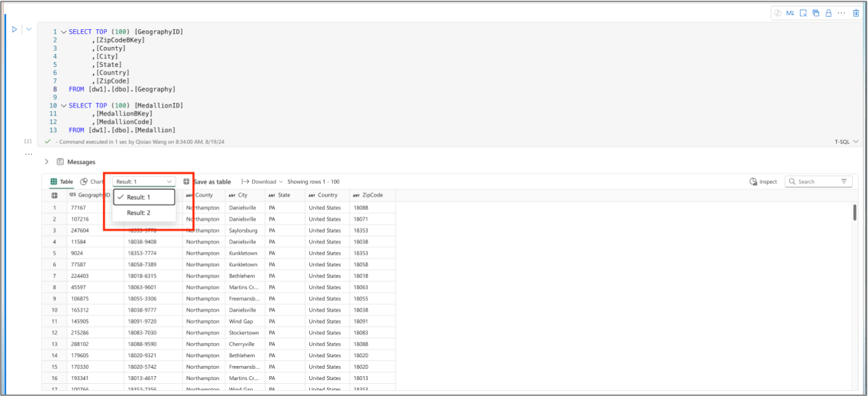Click the Inspect icon button

pyautogui.click(x=763, y=181)
